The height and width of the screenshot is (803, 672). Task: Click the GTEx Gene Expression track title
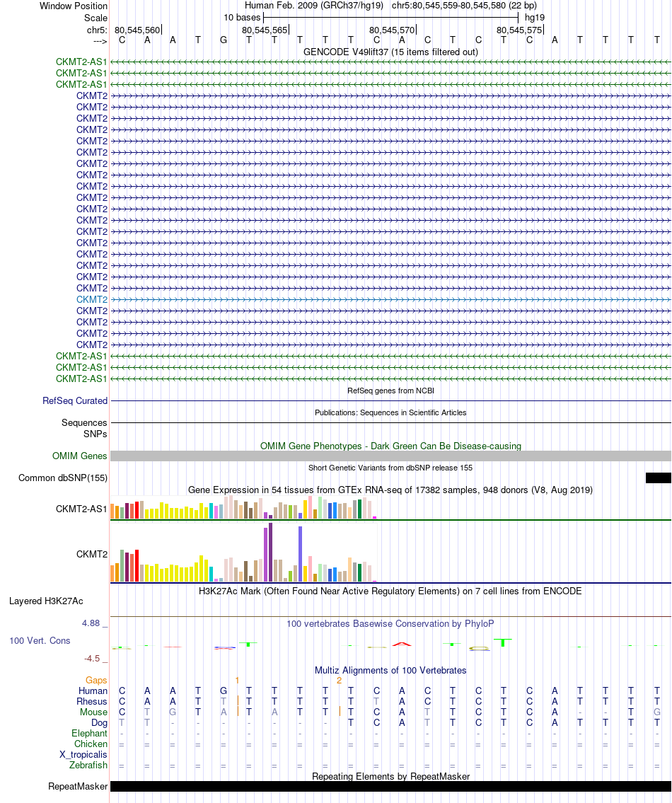[390, 490]
